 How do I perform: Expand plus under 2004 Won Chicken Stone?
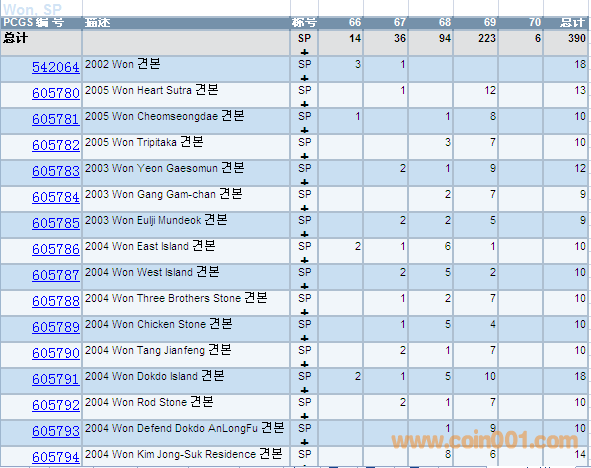point(305,338)
